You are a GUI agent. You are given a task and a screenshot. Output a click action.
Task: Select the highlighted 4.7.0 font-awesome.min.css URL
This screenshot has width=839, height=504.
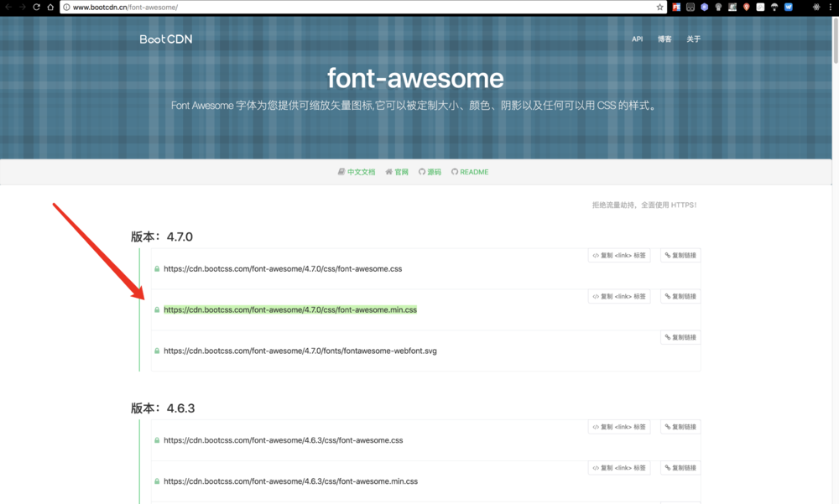(290, 309)
